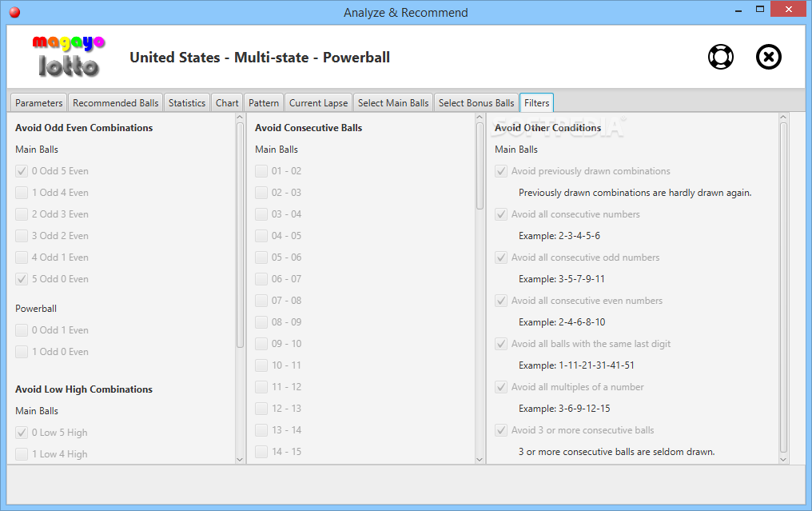
Task: Tick the 11 - 12 checkbox
Action: pos(261,387)
